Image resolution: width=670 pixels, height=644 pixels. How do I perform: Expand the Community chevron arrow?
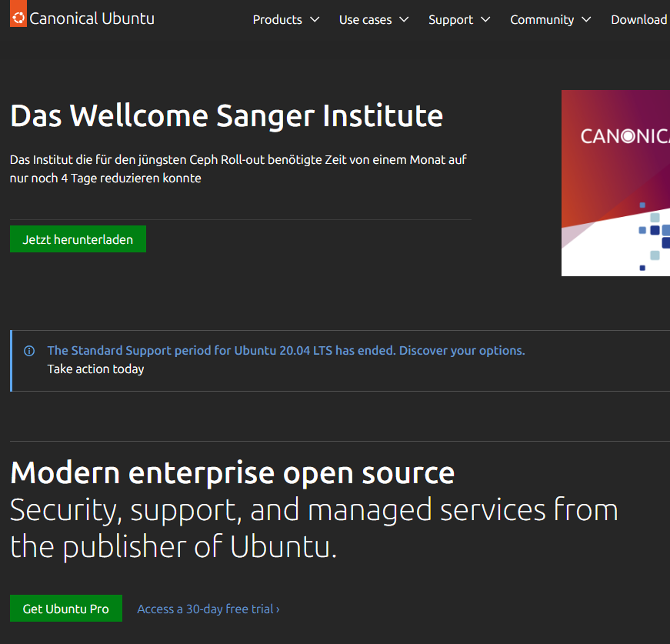point(587,20)
